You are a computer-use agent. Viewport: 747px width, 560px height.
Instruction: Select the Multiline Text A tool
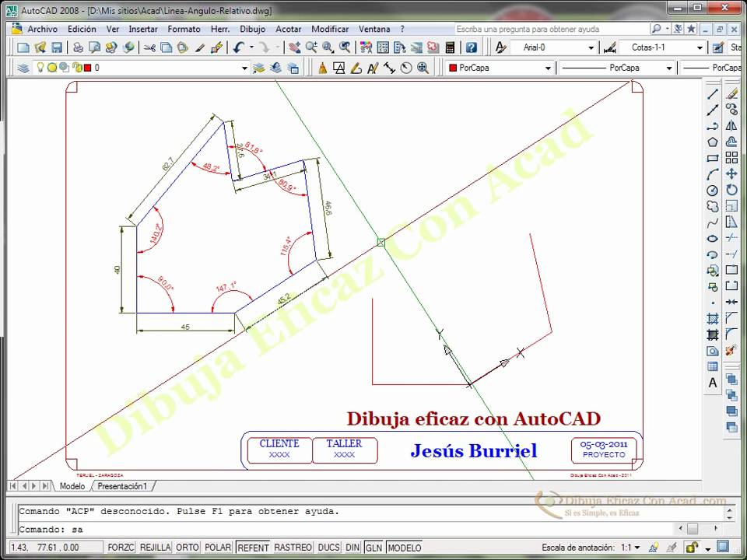pos(712,383)
